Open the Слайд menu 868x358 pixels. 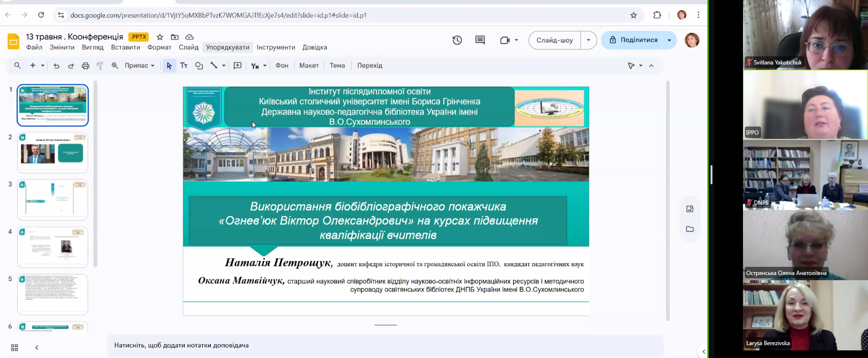tap(188, 47)
